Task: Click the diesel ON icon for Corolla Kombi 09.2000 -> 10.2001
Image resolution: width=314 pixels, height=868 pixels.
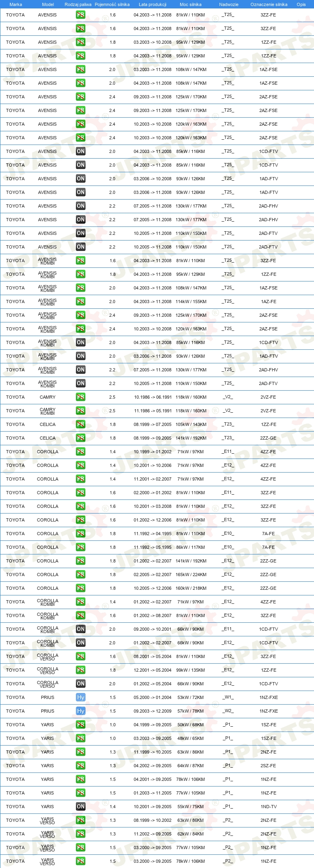Action: [81, 629]
